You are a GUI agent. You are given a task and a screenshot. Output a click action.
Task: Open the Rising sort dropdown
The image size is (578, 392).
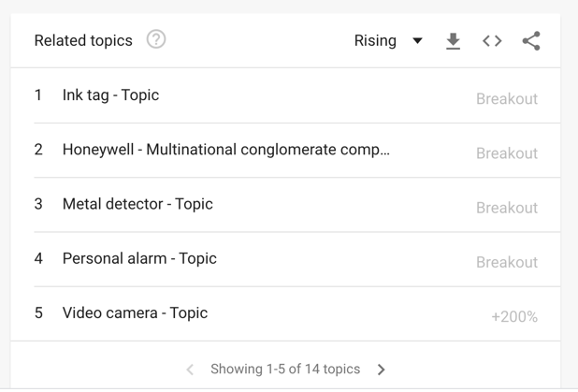click(x=388, y=40)
